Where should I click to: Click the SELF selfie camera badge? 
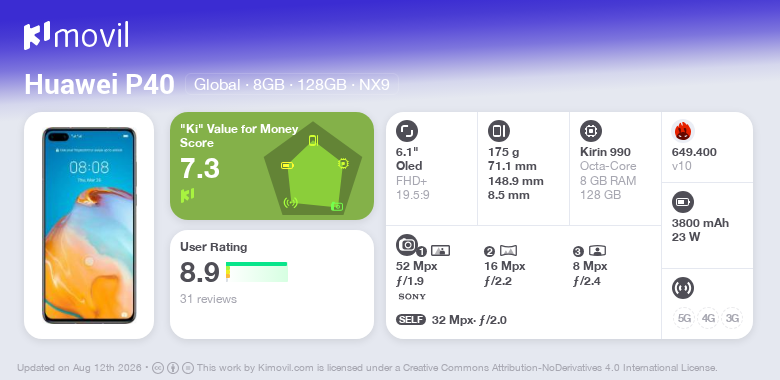411,320
